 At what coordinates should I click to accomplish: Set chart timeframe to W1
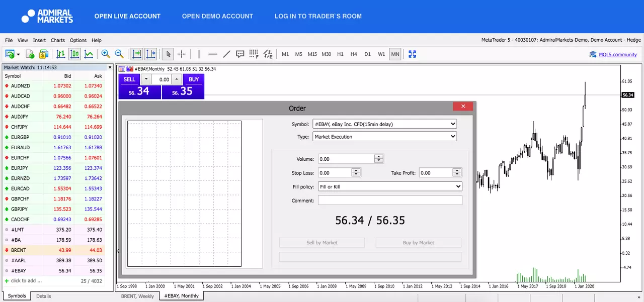(381, 54)
